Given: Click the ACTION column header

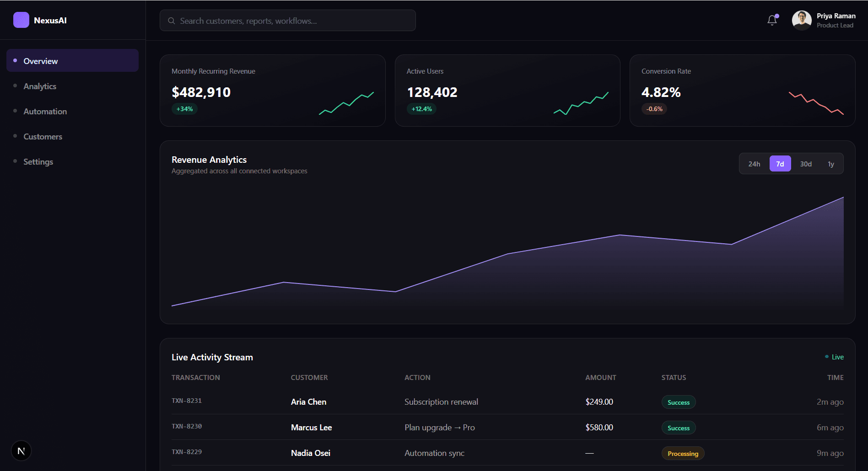Looking at the screenshot, I should click(417, 378).
